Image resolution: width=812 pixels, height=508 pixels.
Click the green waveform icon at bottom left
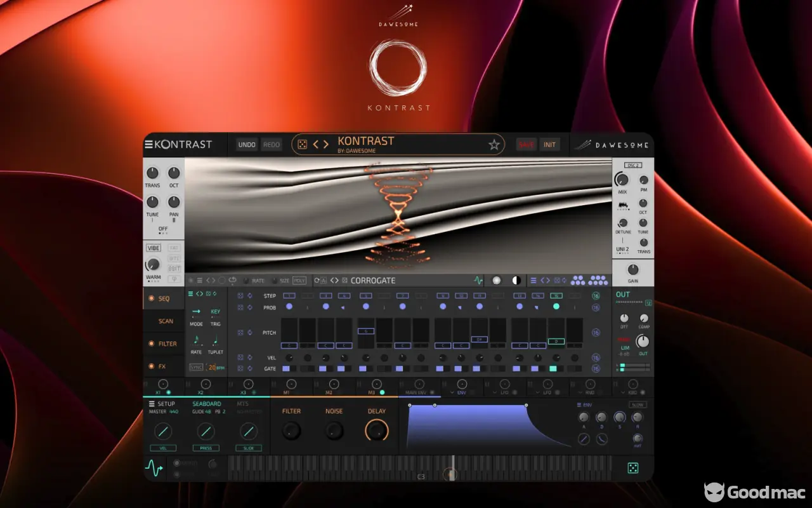[154, 469]
